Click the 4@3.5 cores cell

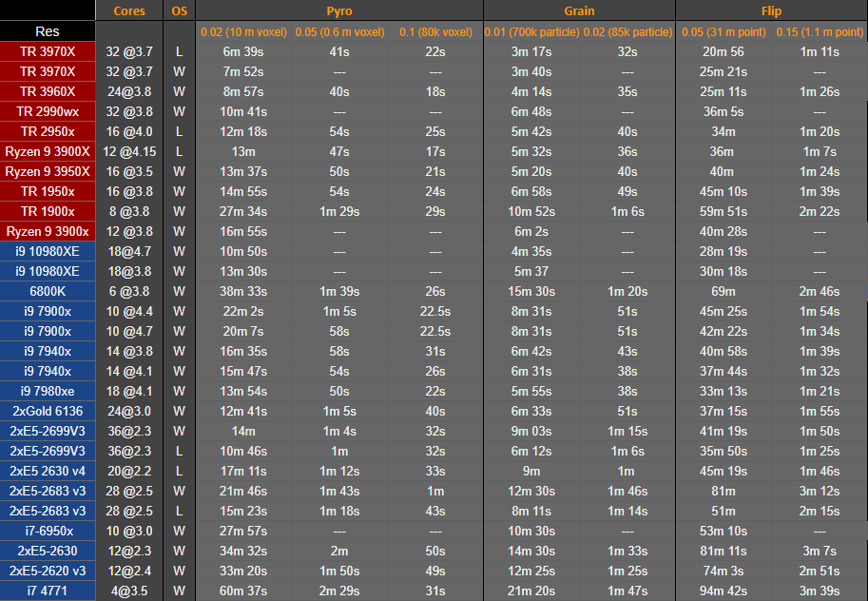coord(129,591)
